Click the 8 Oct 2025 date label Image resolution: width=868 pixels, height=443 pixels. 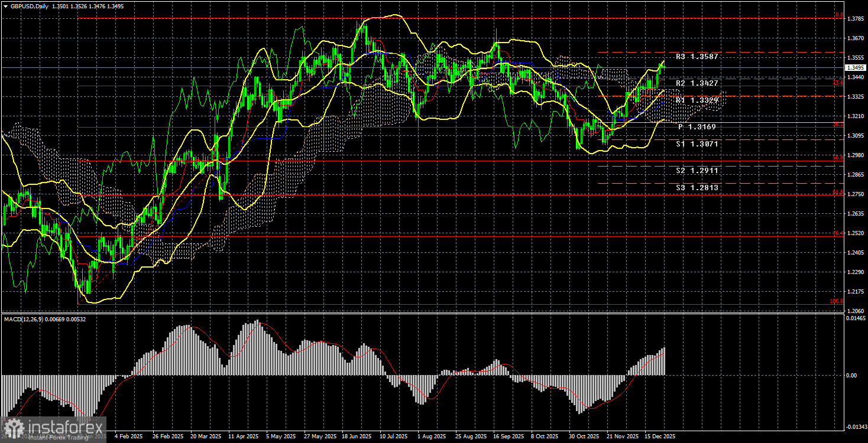(x=544, y=437)
